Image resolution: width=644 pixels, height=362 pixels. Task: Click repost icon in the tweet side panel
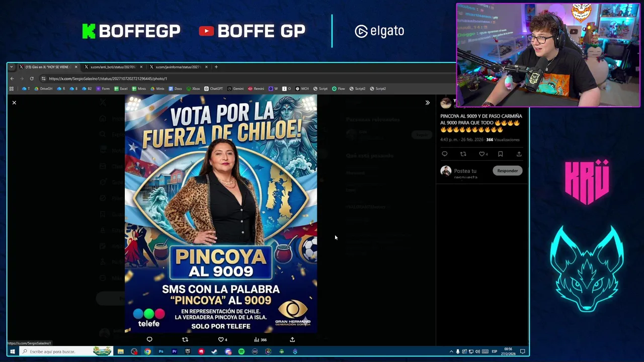pos(463,154)
